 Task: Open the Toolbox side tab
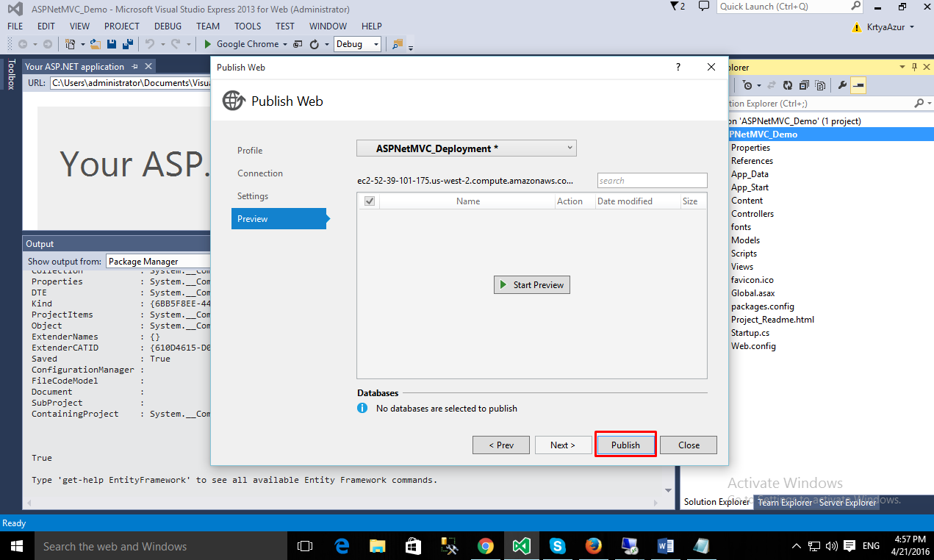point(11,74)
